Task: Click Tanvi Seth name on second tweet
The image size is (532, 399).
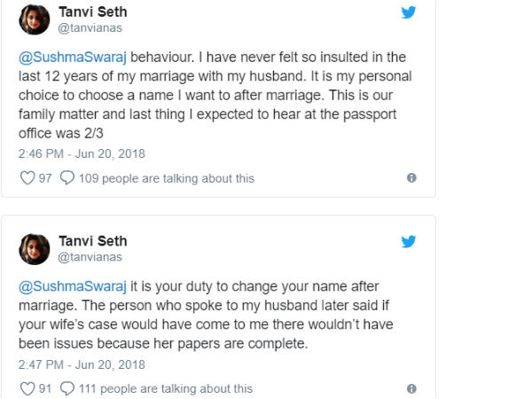Action: pyautogui.click(x=93, y=241)
